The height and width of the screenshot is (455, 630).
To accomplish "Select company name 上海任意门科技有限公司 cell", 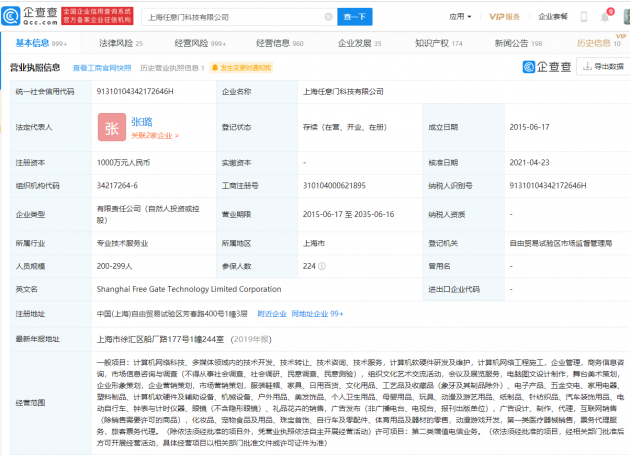I will tap(343, 92).
